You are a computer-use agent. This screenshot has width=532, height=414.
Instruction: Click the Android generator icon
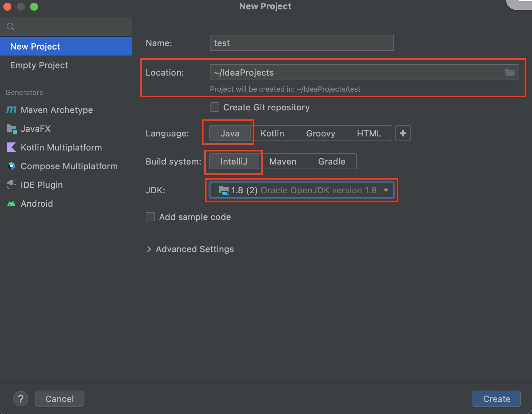point(11,204)
